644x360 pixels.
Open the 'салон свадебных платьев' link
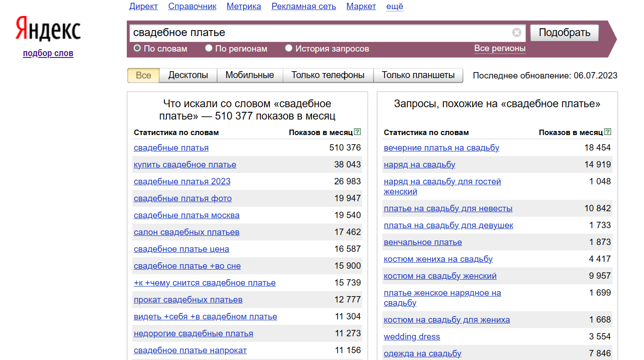click(187, 232)
